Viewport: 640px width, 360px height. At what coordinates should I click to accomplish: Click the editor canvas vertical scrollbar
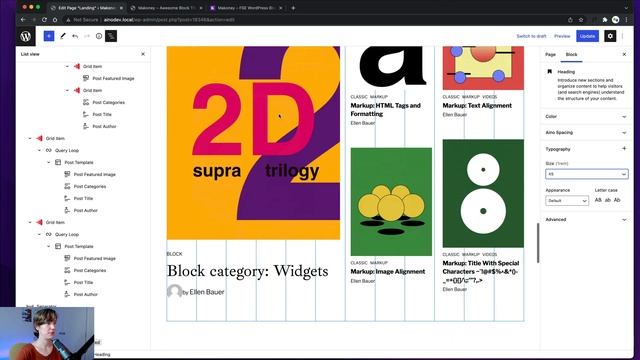(538, 243)
